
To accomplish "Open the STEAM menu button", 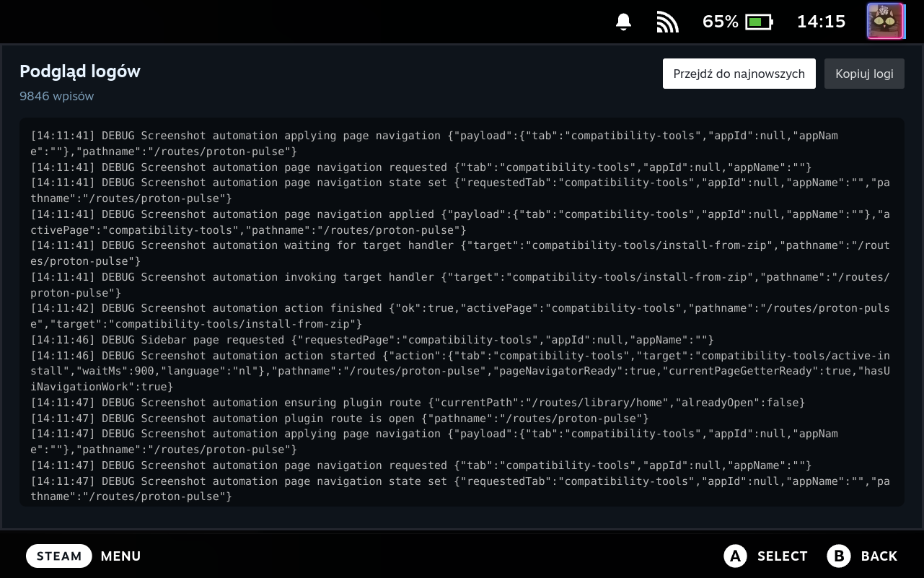I will click(59, 556).
